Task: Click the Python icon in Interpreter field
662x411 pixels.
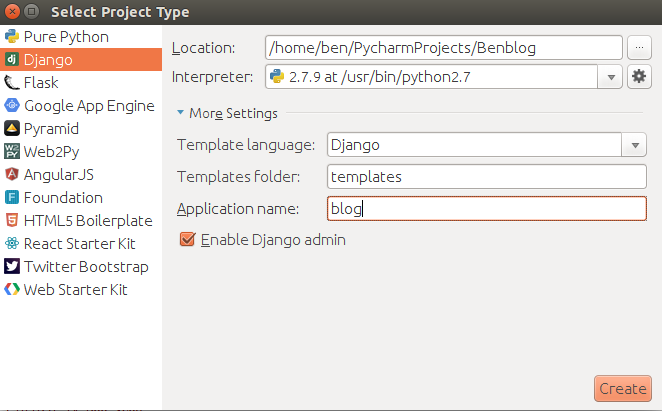Action: tap(277, 76)
